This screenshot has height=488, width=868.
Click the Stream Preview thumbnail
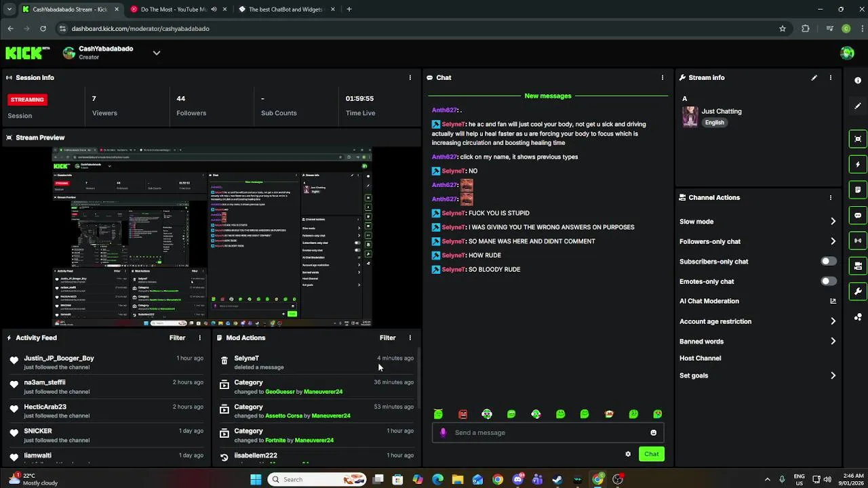212,237
